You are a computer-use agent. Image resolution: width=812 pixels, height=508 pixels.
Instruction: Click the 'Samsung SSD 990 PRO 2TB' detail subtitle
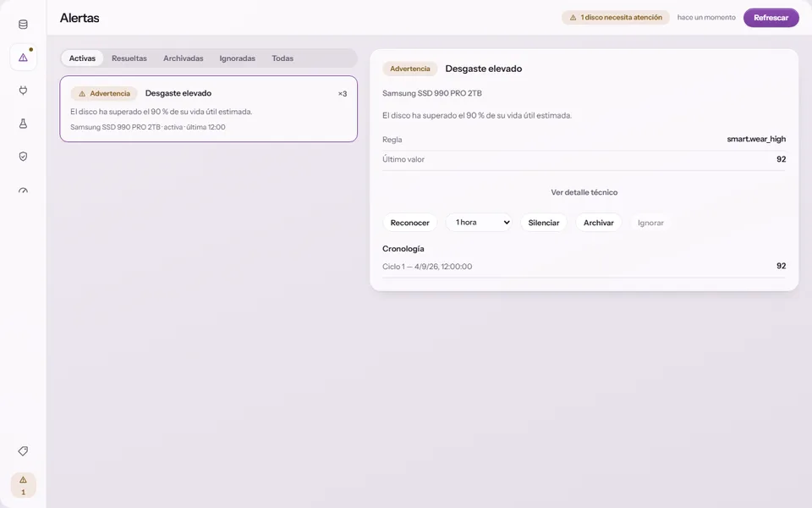tap(432, 93)
